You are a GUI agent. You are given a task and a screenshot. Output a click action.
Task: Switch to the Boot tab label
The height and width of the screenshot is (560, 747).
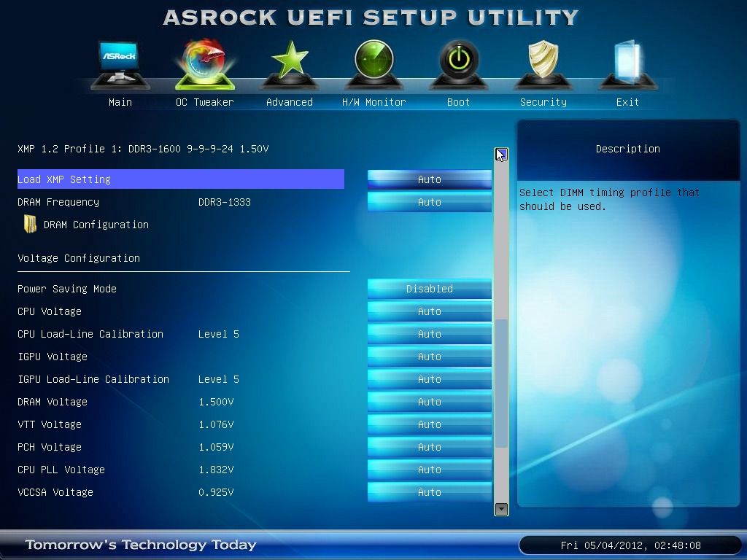tap(458, 102)
